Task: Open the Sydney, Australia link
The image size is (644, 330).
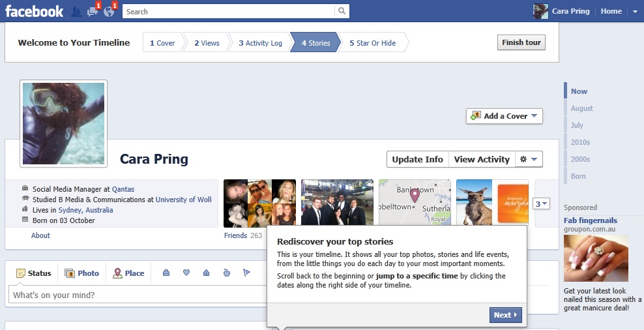Action: coord(86,210)
